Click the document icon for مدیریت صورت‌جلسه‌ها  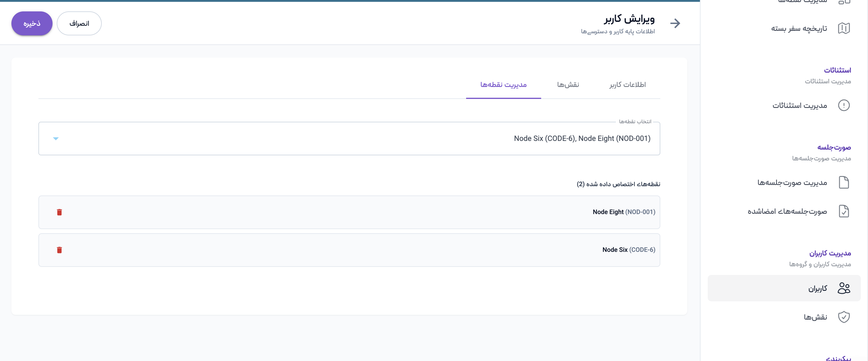pyautogui.click(x=843, y=183)
